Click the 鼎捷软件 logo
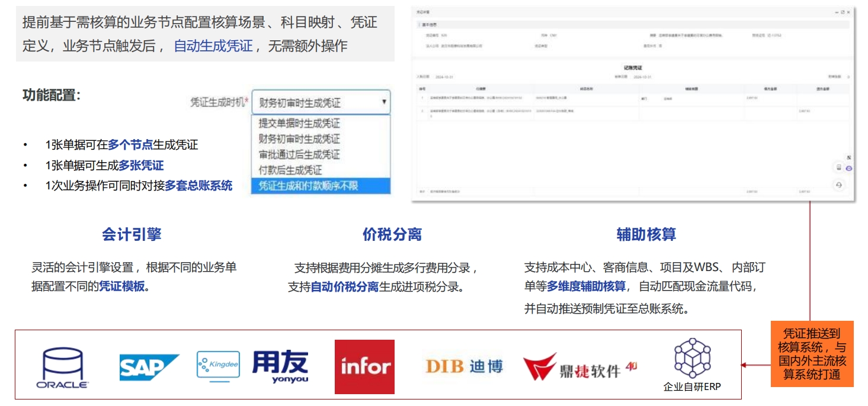Viewport: 868px width, 406px height. point(579,367)
